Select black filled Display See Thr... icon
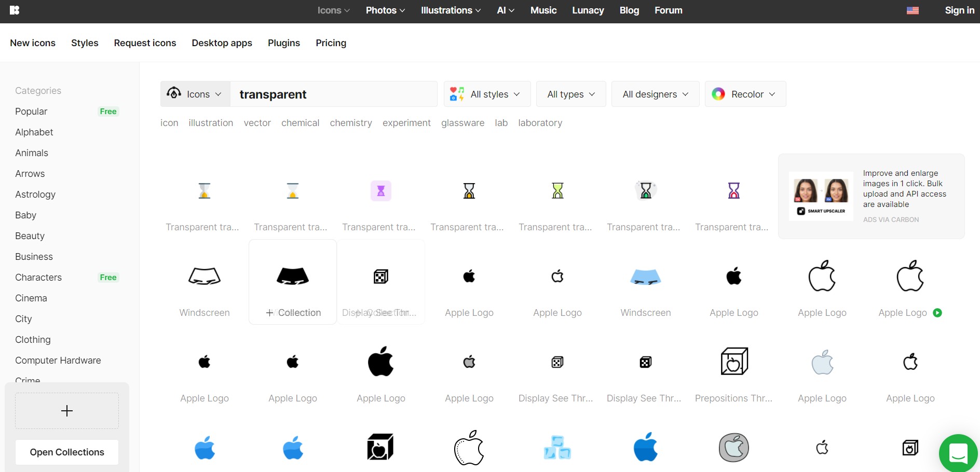Viewport: 980px width, 472px height. pos(646,362)
